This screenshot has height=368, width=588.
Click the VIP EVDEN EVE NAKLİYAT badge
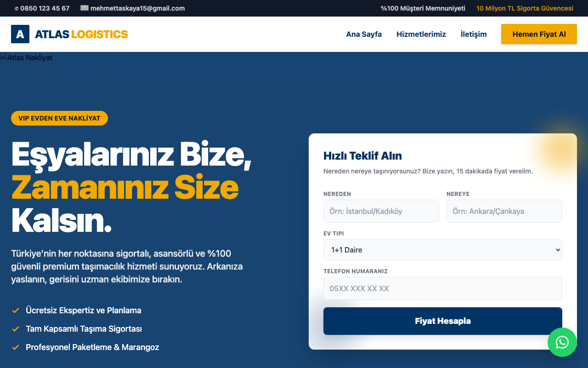[x=59, y=118]
